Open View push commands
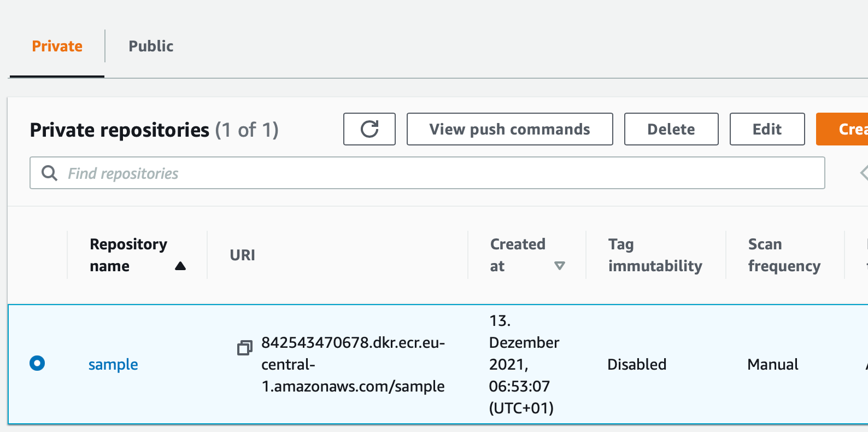This screenshot has width=868, height=432. coord(510,129)
